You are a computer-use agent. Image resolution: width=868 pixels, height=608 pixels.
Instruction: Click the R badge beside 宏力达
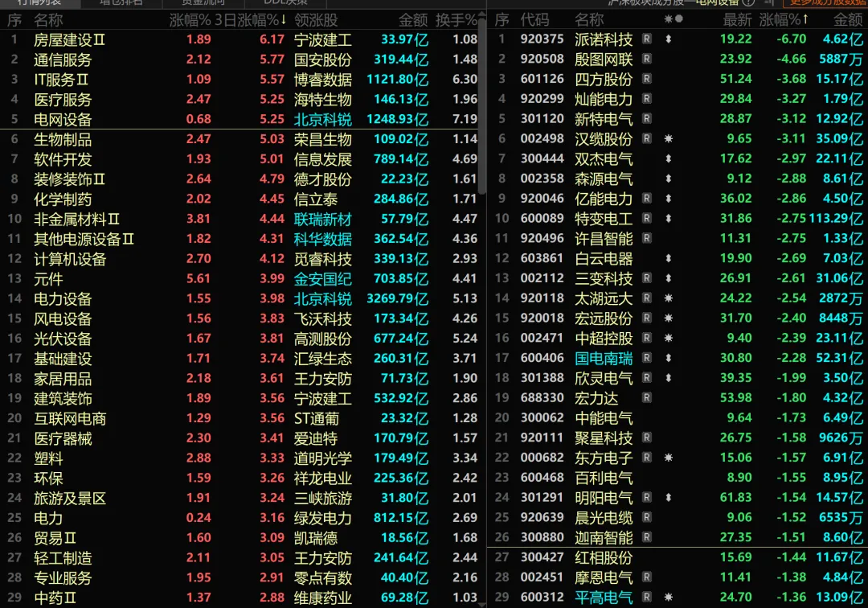646,397
